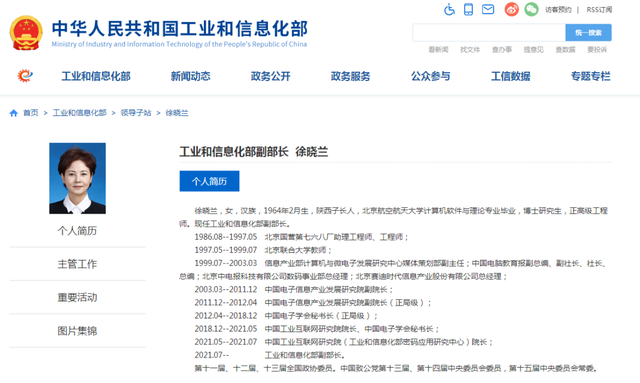Screen dimensions: 640x383
Task: Click 徐晓兰 breadcrumb link
Action: pos(177,113)
